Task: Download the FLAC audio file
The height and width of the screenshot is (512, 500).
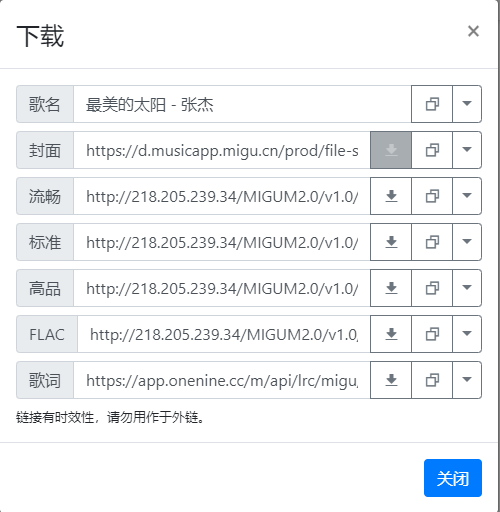Action: point(391,334)
